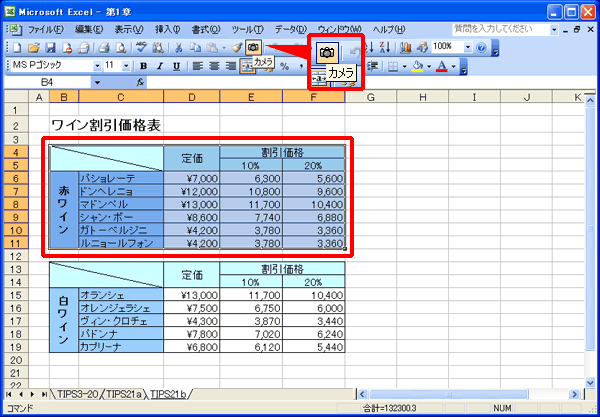Select the cell with ¥6,800

click(x=191, y=347)
